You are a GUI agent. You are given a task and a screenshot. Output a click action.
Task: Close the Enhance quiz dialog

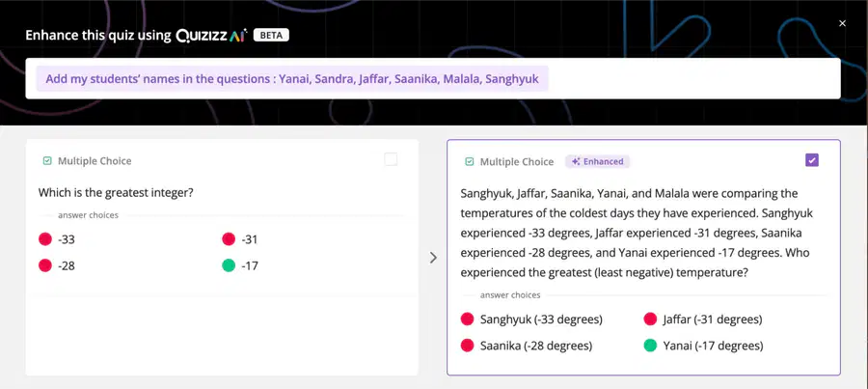click(x=842, y=23)
